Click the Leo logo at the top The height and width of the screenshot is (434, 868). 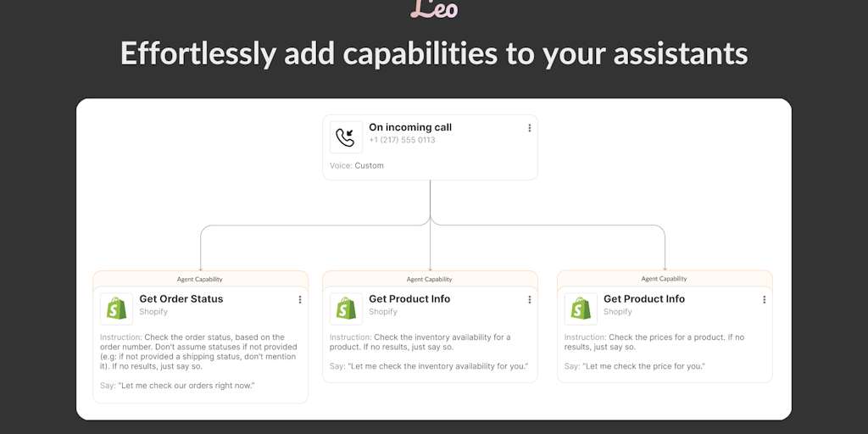point(434,9)
